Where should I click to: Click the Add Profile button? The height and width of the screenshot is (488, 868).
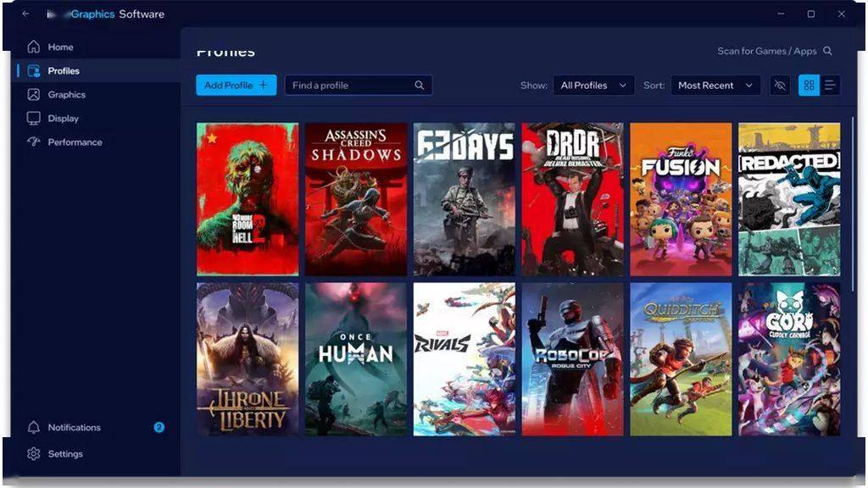tap(236, 86)
